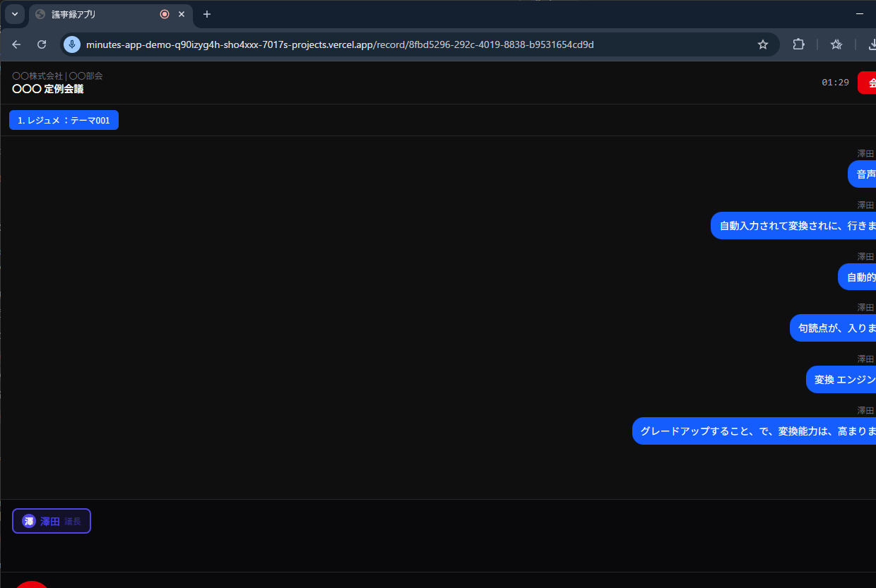Click the 句読点が、入りま message bubble
This screenshot has height=588, width=876.
(832, 328)
